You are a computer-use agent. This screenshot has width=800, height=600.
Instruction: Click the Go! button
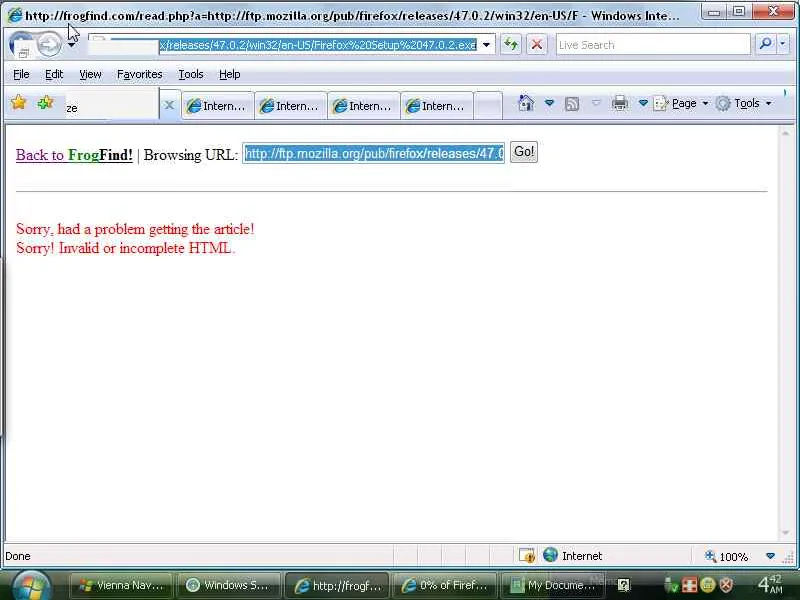click(523, 152)
